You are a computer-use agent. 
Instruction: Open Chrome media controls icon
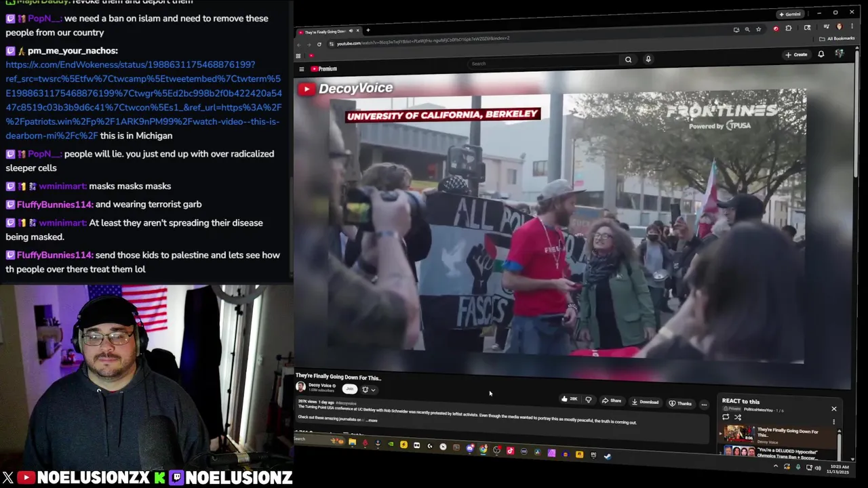click(x=825, y=26)
